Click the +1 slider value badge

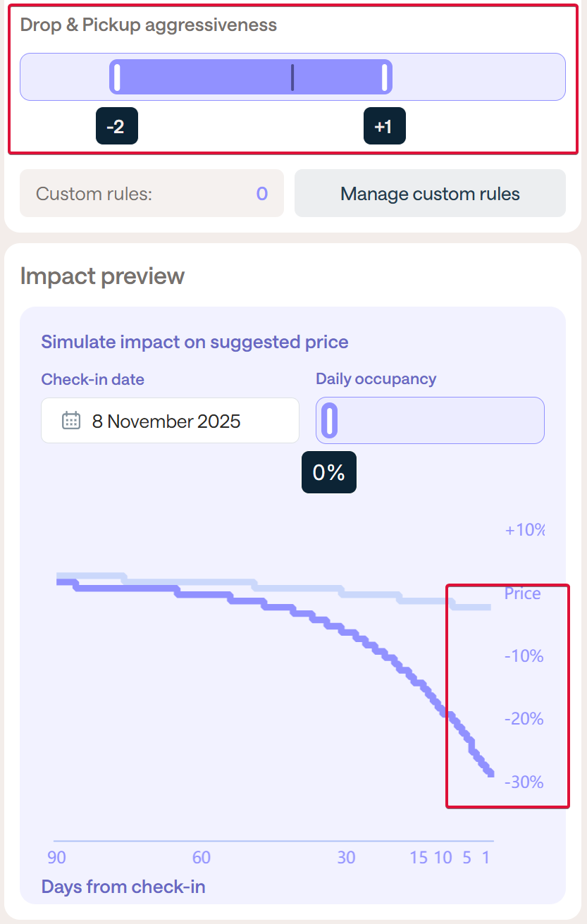click(384, 126)
